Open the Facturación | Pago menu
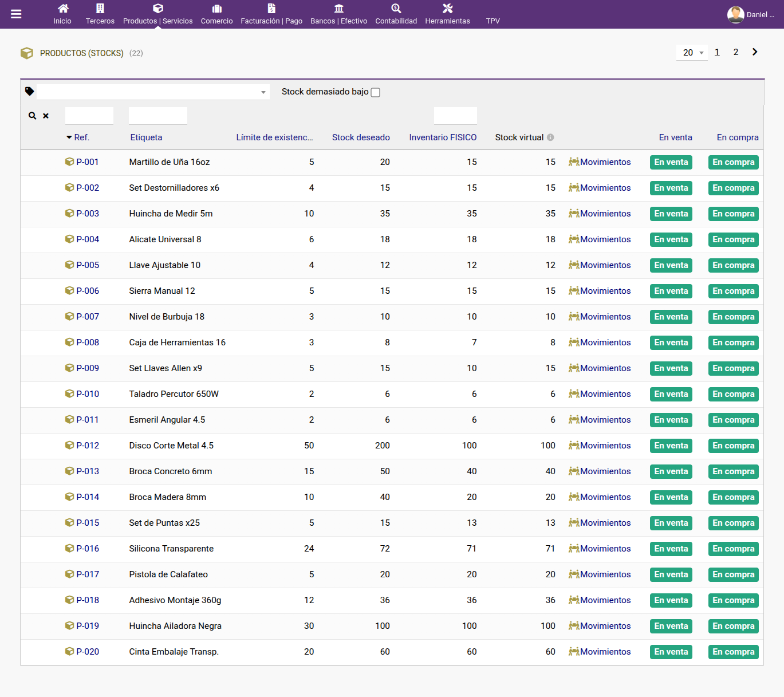The width and height of the screenshot is (784, 697). pos(271,14)
